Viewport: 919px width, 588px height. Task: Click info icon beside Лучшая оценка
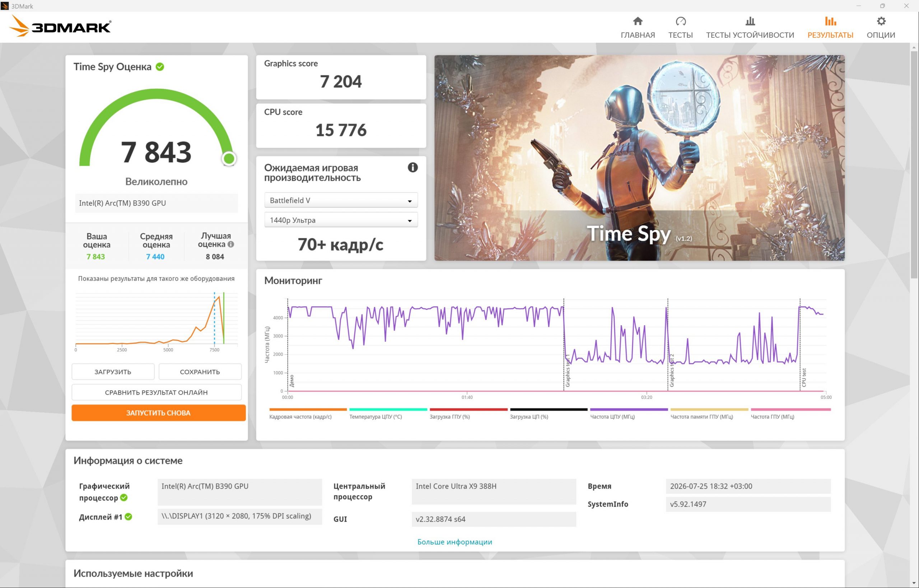[x=230, y=244]
